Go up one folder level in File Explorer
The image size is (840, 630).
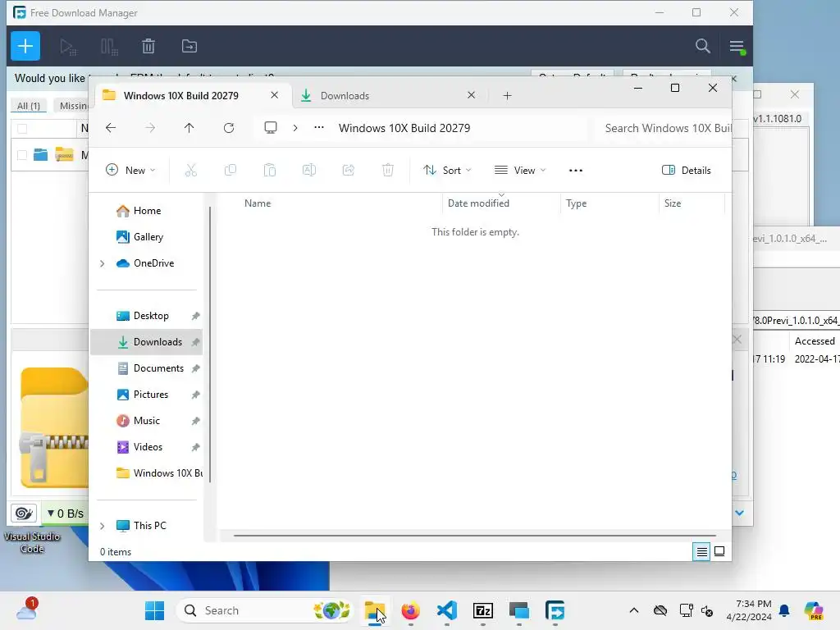pos(189,128)
